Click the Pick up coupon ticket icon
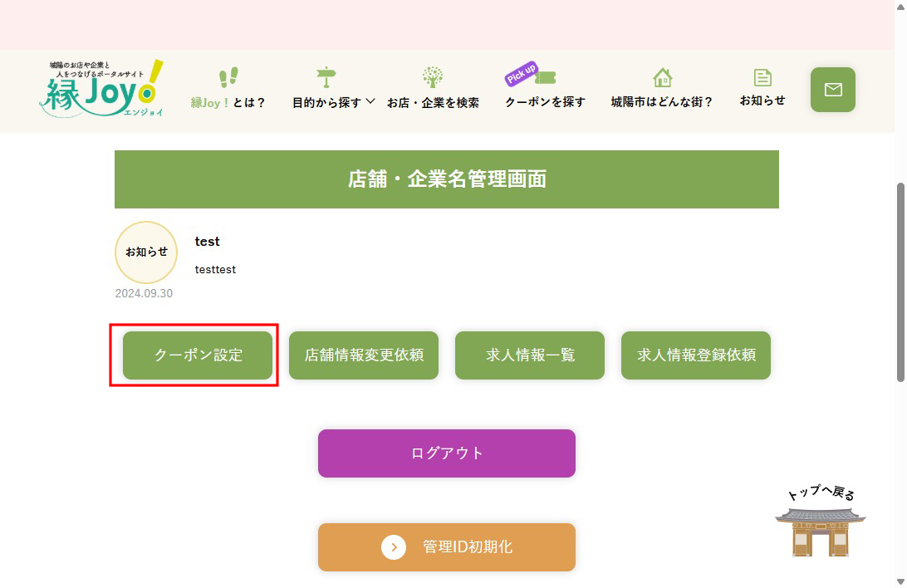907x588 pixels. click(542, 76)
